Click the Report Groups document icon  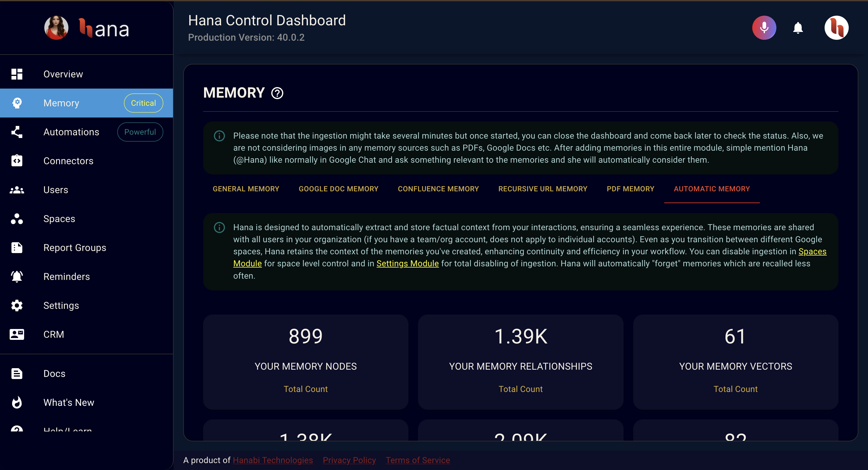(x=17, y=248)
